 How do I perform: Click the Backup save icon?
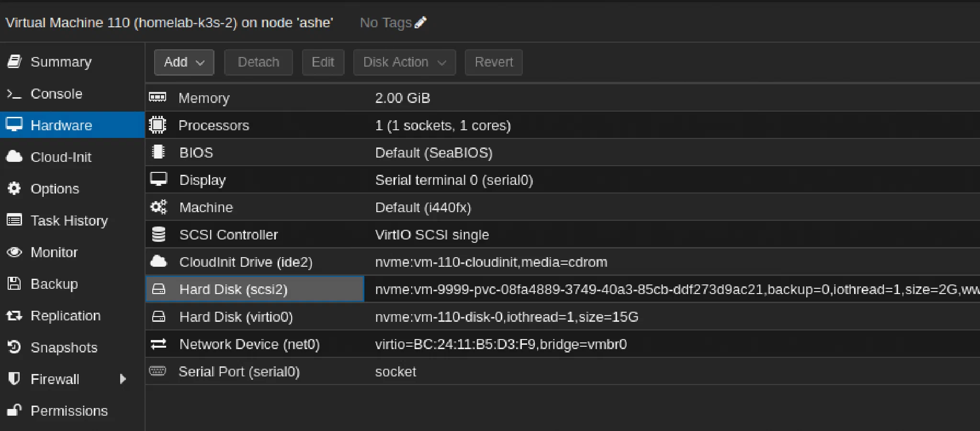click(x=14, y=284)
